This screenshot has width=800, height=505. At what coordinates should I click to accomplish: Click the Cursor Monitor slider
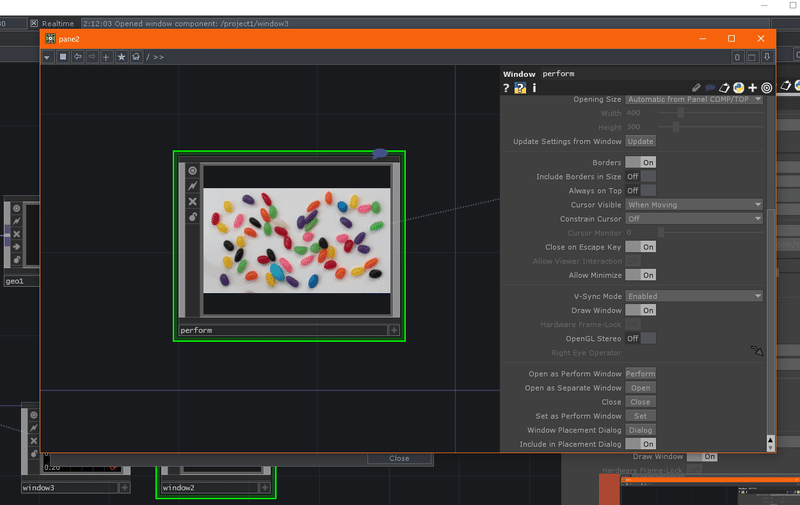click(710, 233)
